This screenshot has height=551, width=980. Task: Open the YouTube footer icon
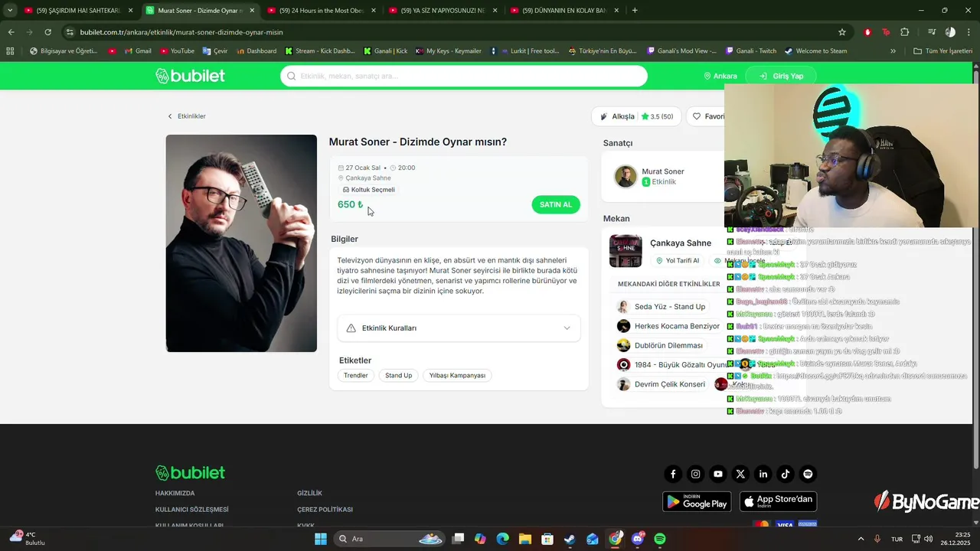(718, 474)
